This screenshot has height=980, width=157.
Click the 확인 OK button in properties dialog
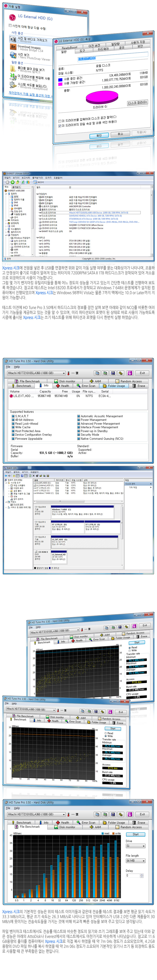pos(99,135)
